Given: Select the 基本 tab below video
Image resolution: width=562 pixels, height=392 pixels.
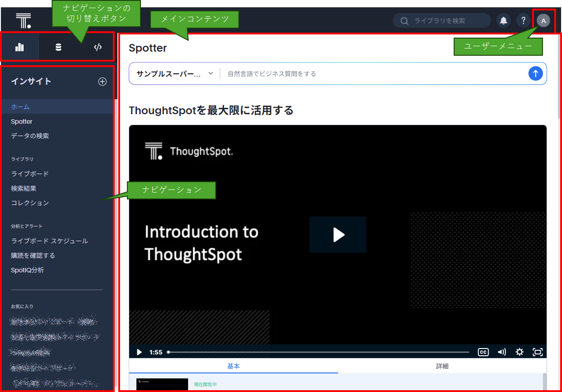Looking at the screenshot, I should [x=233, y=366].
